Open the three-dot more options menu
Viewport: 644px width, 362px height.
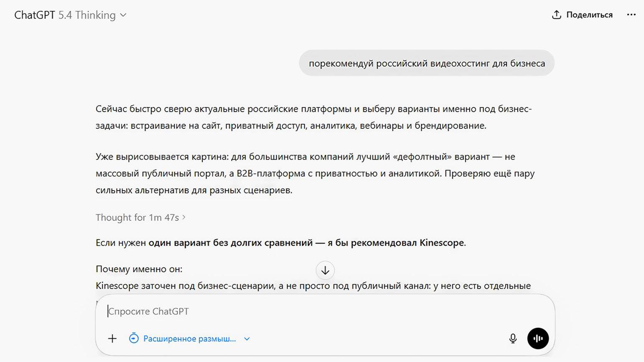[631, 15]
